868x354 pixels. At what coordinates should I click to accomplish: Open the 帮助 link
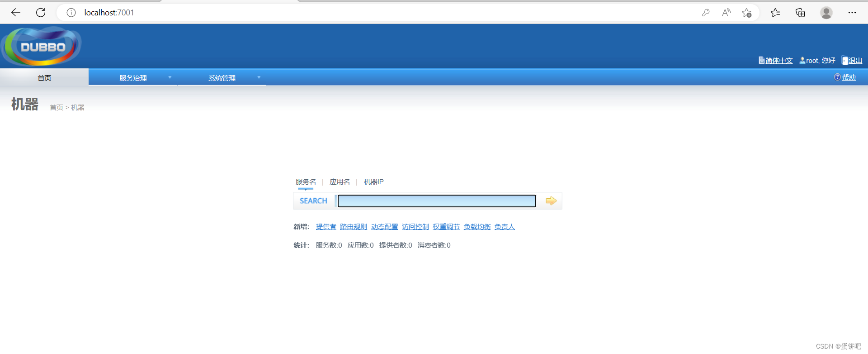(849, 77)
